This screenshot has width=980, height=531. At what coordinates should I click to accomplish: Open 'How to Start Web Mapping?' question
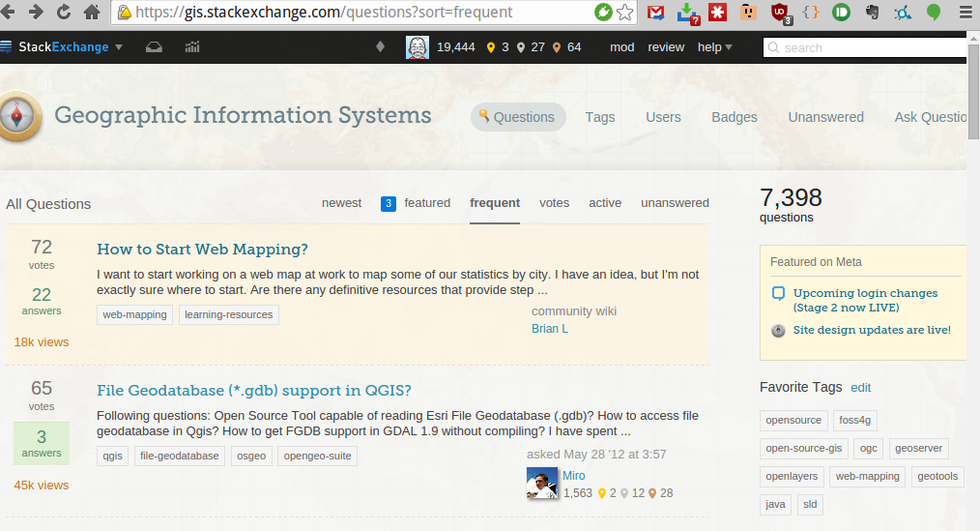(203, 249)
